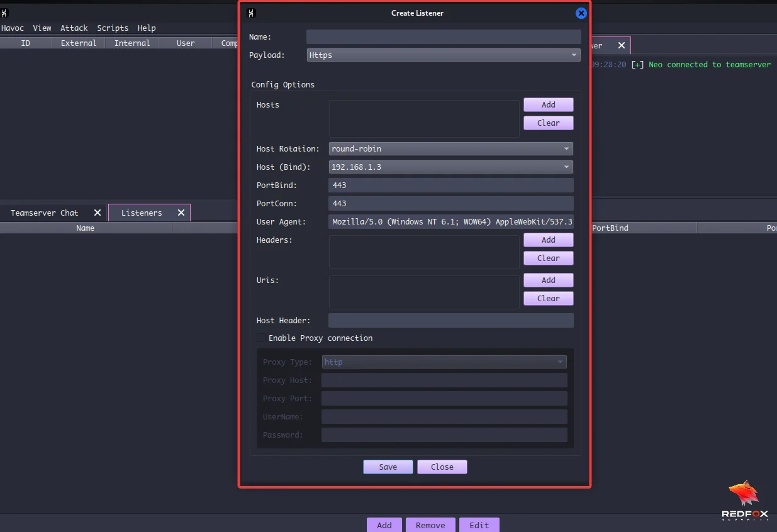Screen dimensions: 777x532
Task: Close the Listeners tab with its X
Action: click(181, 213)
